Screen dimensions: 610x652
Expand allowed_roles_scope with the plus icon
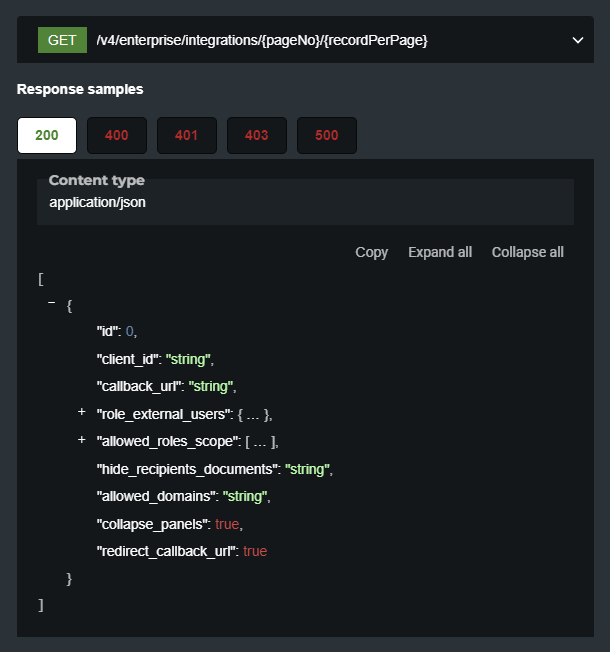[81, 440]
